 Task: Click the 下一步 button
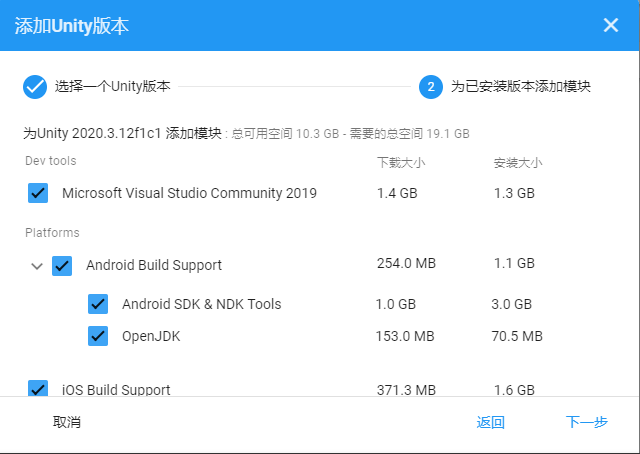tap(587, 422)
